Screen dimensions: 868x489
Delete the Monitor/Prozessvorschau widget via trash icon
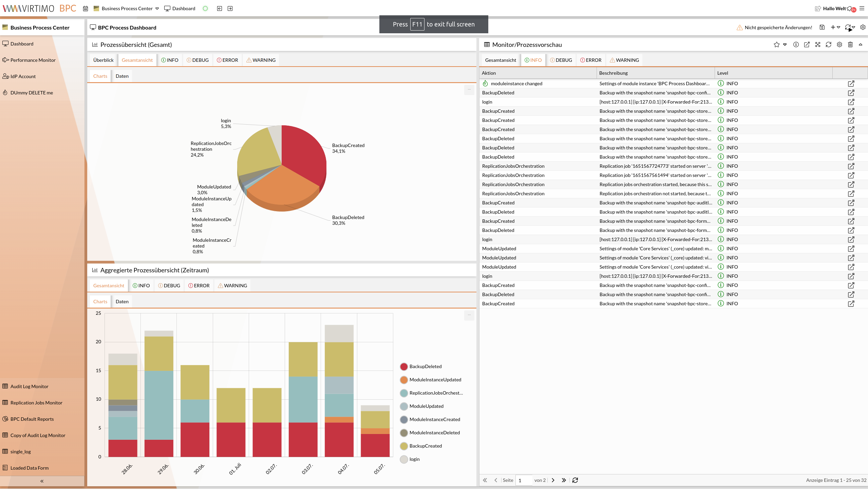pyautogui.click(x=850, y=44)
